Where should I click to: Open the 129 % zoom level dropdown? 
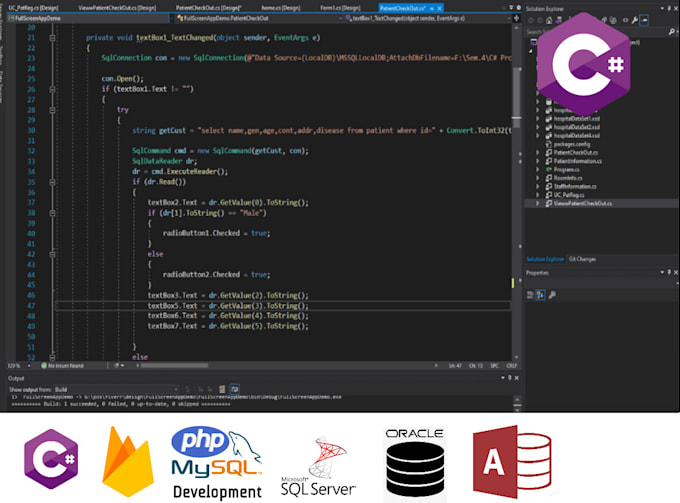point(20,366)
